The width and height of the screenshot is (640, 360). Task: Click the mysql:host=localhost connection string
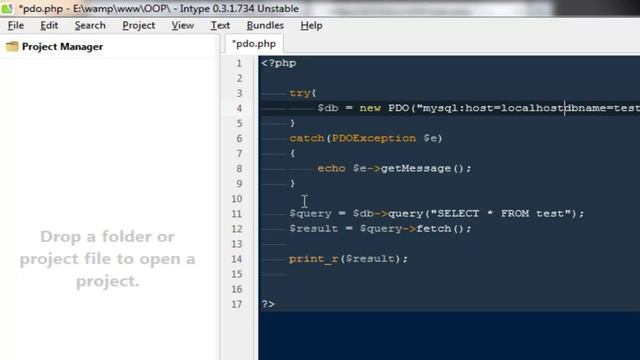(x=493, y=108)
